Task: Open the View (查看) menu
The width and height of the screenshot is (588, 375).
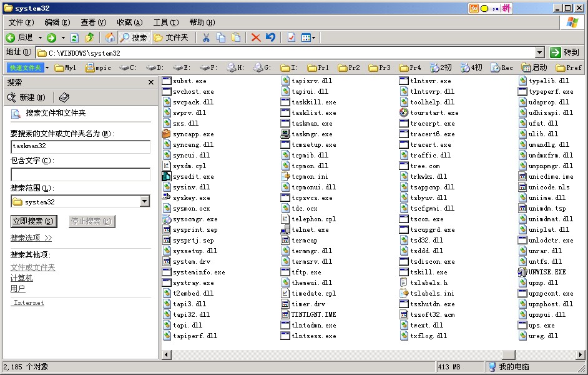Action: [x=93, y=22]
